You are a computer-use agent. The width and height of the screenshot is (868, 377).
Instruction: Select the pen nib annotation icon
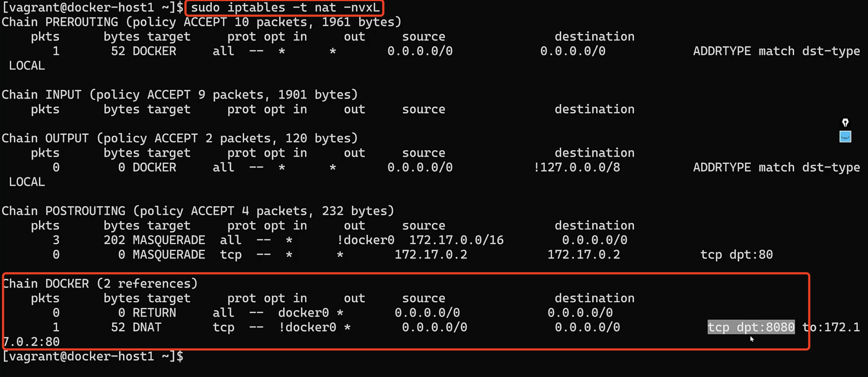click(x=845, y=123)
